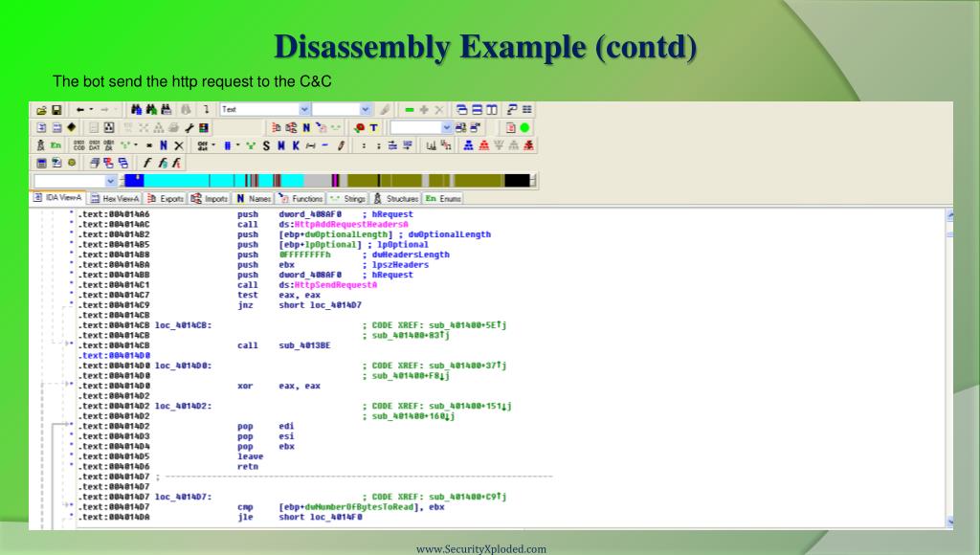
Task: Click the disassembly scrollbar down arrow
Action: [x=949, y=522]
